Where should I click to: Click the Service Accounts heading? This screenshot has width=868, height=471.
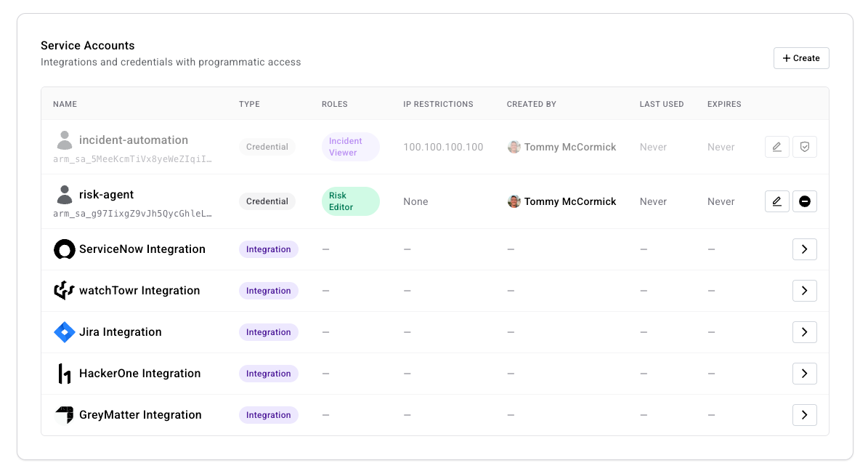coord(87,46)
